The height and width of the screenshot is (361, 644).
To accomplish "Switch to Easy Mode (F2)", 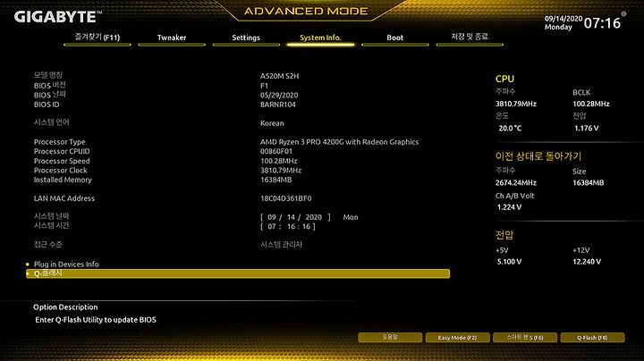I will [x=458, y=337].
